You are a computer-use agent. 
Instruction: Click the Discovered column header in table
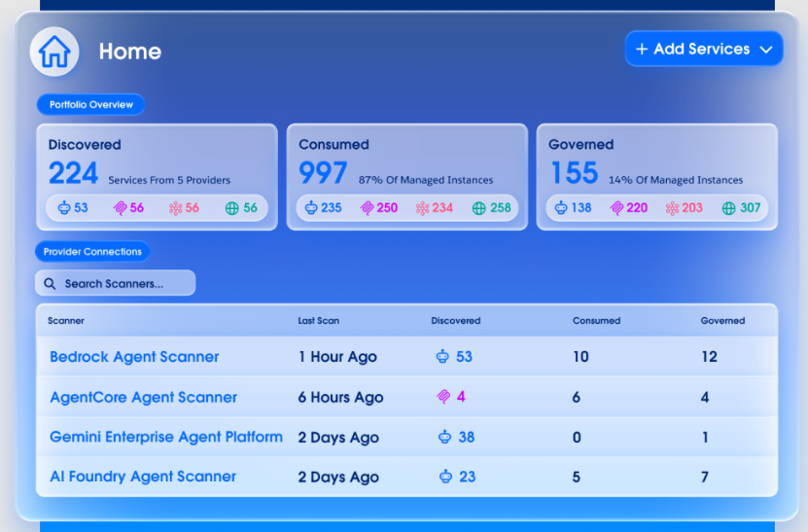(x=455, y=321)
